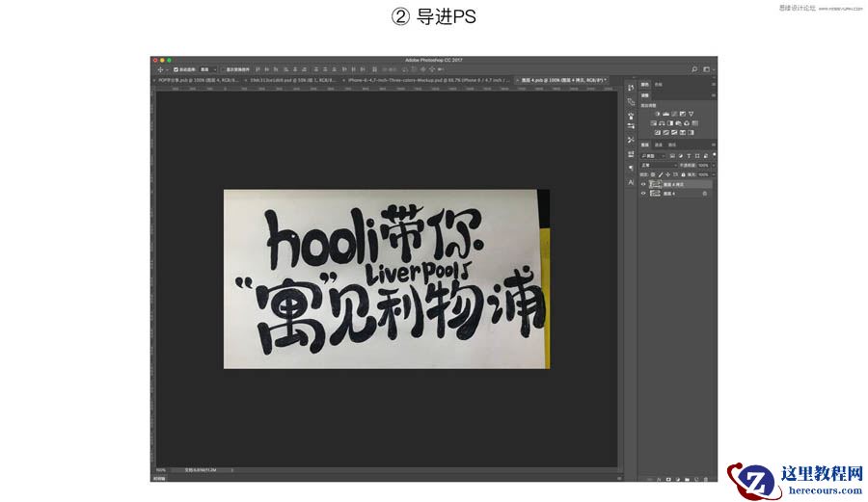Add a Threshold adjustment

pos(674,132)
